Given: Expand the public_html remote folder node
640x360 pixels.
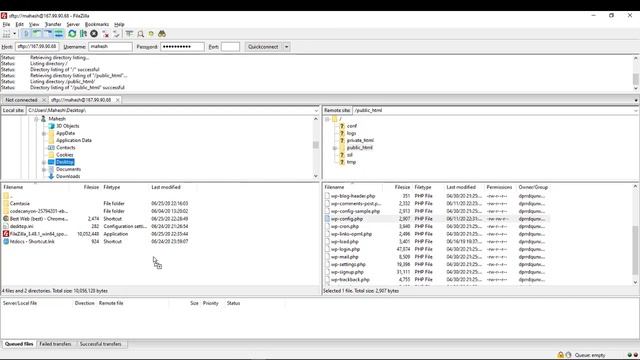Looking at the screenshot, I should tap(335, 148).
